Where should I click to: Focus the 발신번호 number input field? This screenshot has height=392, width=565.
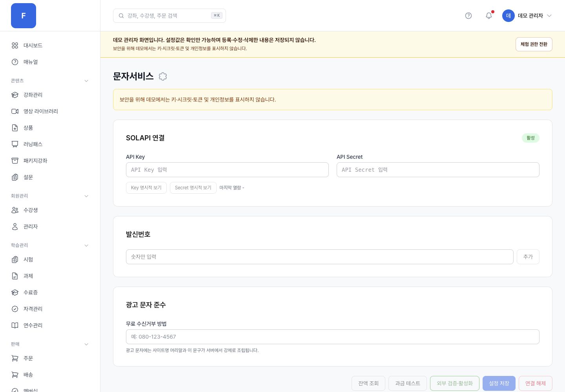(x=320, y=257)
